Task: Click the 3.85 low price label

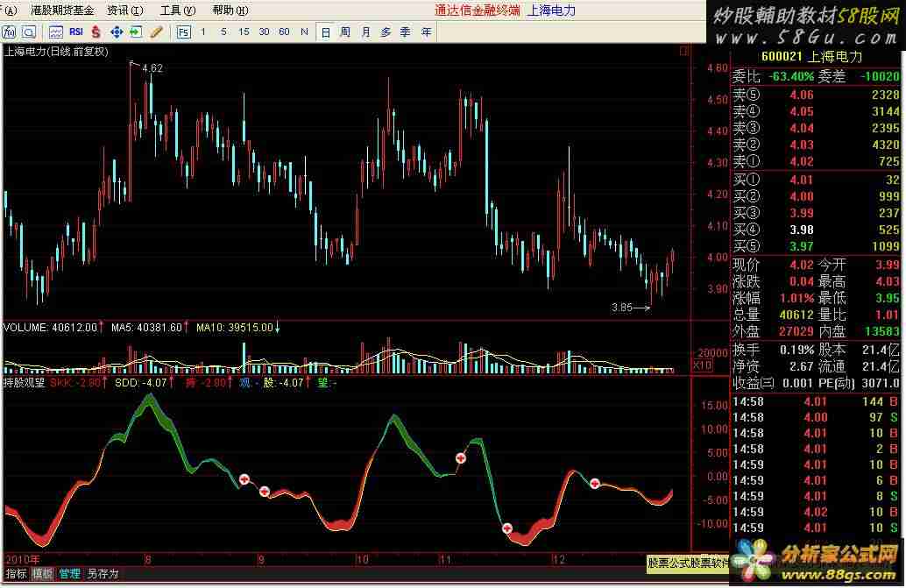Action: point(622,308)
